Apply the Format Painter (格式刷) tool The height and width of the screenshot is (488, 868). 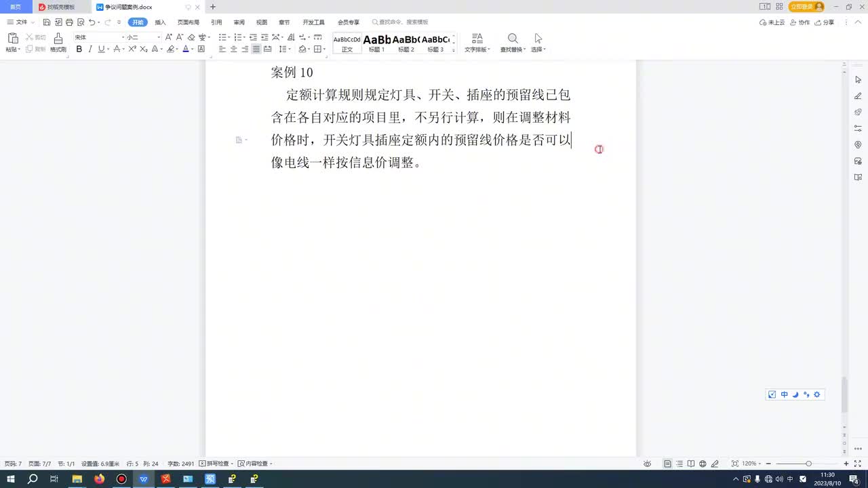58,43
